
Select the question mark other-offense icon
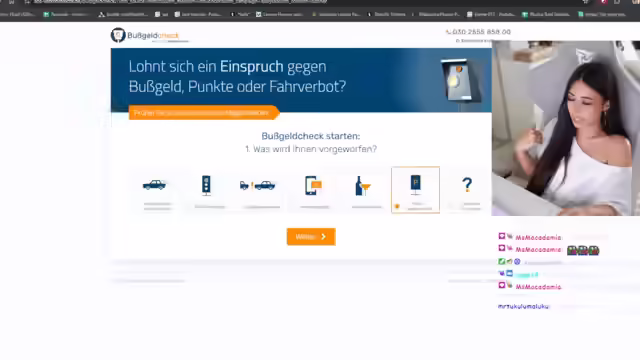pyautogui.click(x=467, y=184)
